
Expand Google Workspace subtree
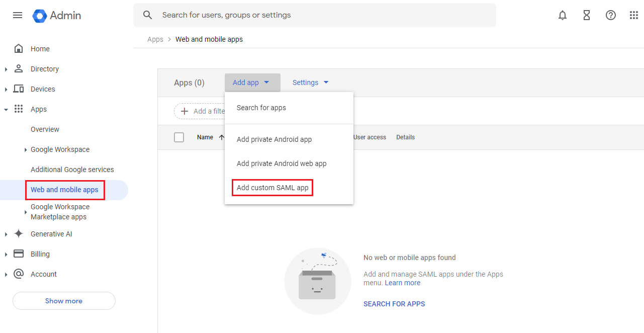pyautogui.click(x=26, y=150)
